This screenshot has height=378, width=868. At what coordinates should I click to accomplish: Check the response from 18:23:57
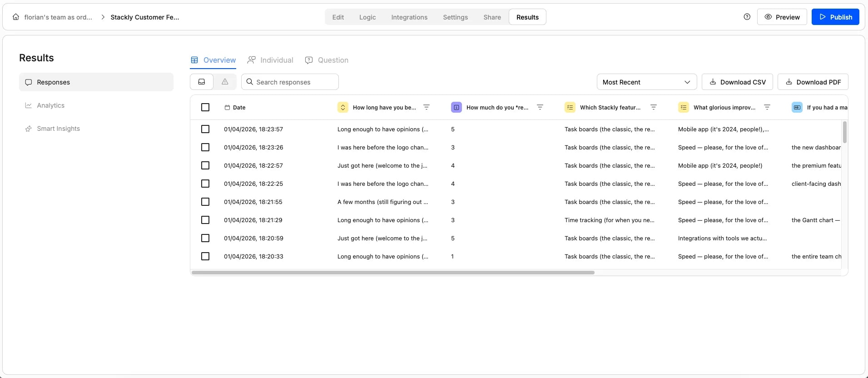205,129
